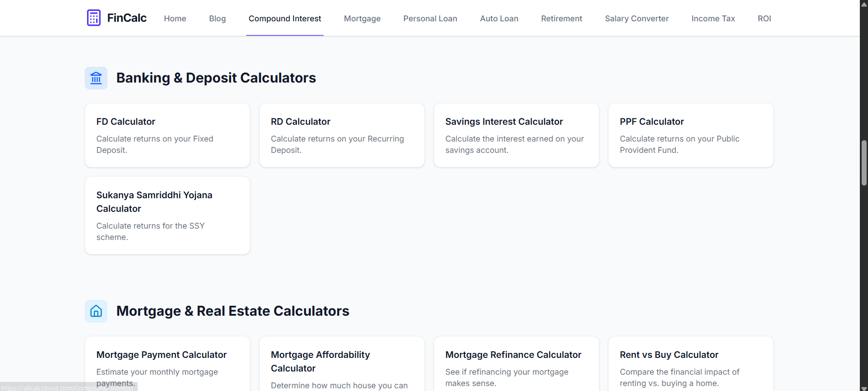Screen dimensions: 868x391
Task: Open the Retirement section
Action: pyautogui.click(x=561, y=19)
